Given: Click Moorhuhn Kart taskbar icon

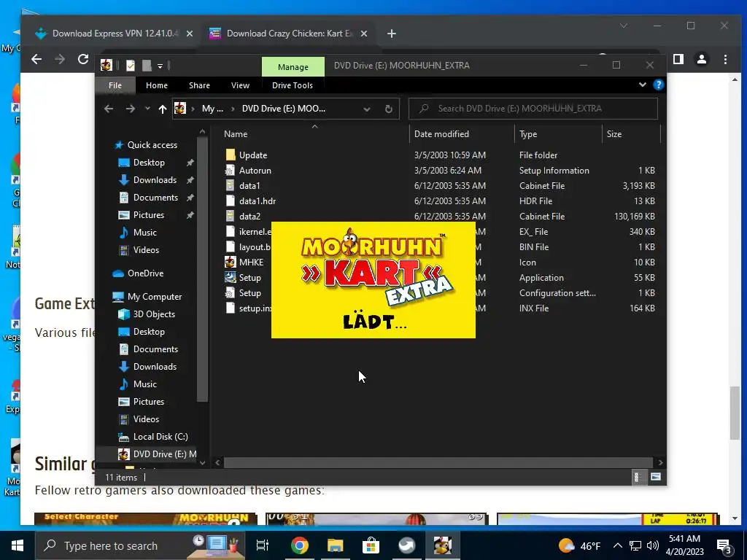Looking at the screenshot, I should [442, 545].
